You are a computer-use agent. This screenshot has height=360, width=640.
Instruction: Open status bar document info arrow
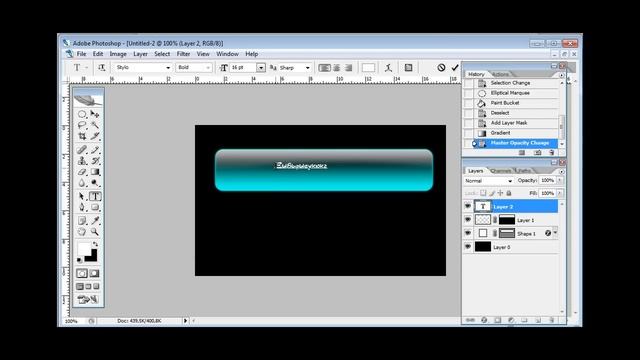pyautogui.click(x=185, y=321)
